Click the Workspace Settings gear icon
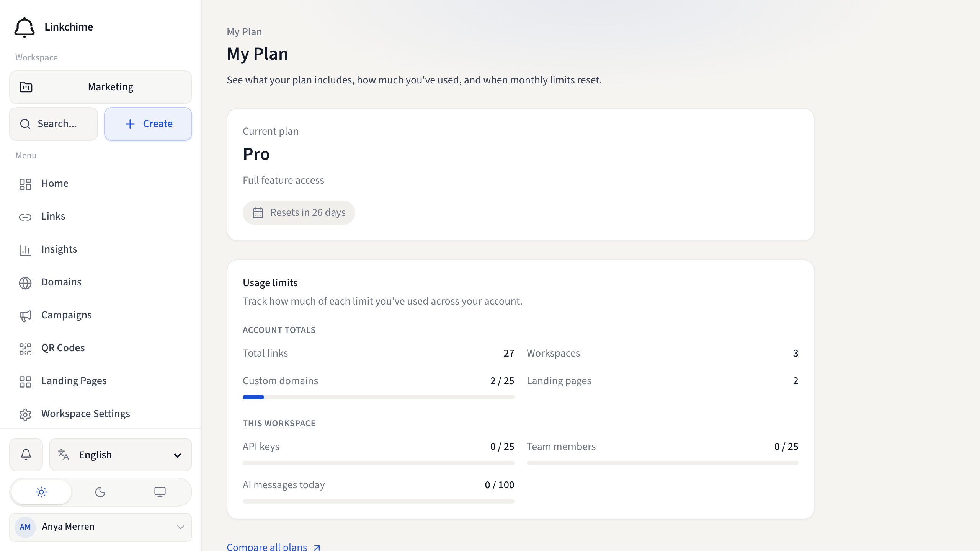The width and height of the screenshot is (980, 551). [x=25, y=415]
